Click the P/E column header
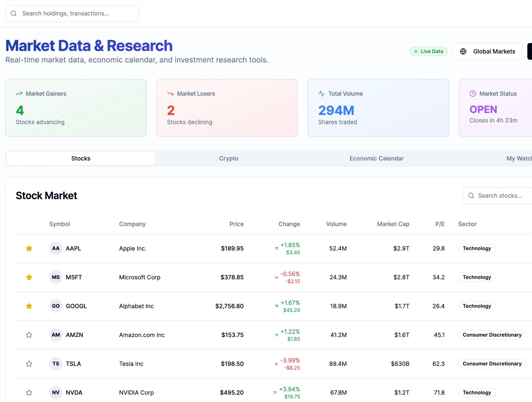532x402 pixels. pyautogui.click(x=440, y=224)
